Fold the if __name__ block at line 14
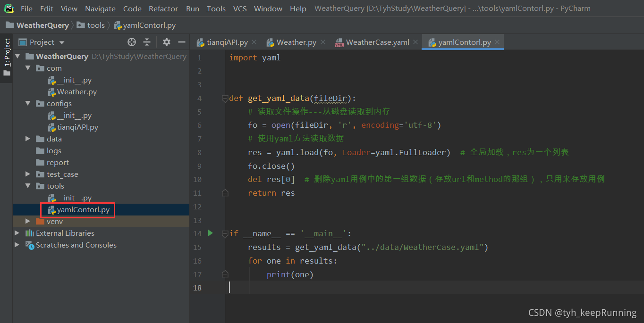 point(225,233)
